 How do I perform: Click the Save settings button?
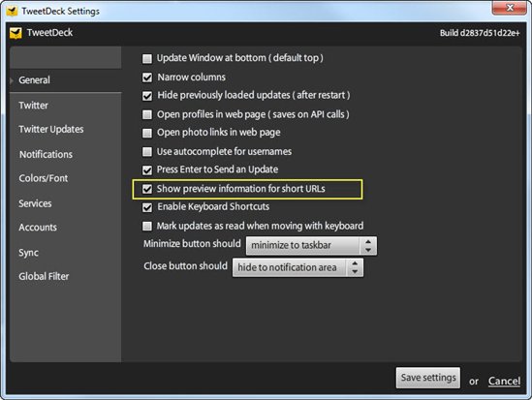[428, 378]
